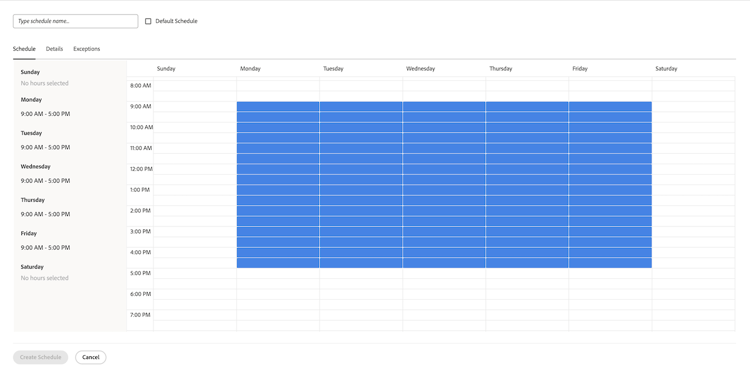Image resolution: width=750 pixels, height=370 pixels.
Task: Select Friday 4:00 PM blue block
Action: click(610, 252)
